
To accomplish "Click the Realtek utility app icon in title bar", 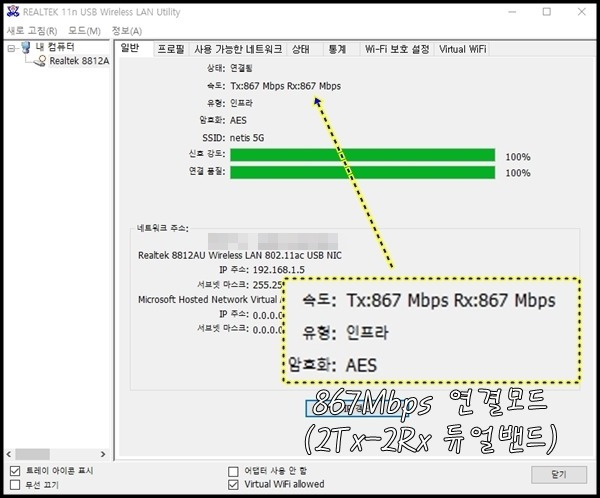I will click(13, 11).
